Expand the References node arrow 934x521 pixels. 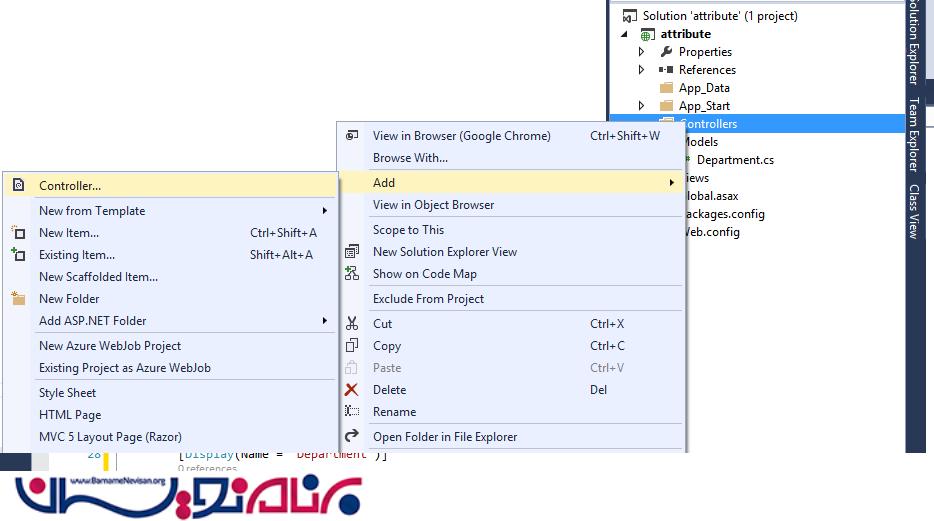click(642, 70)
